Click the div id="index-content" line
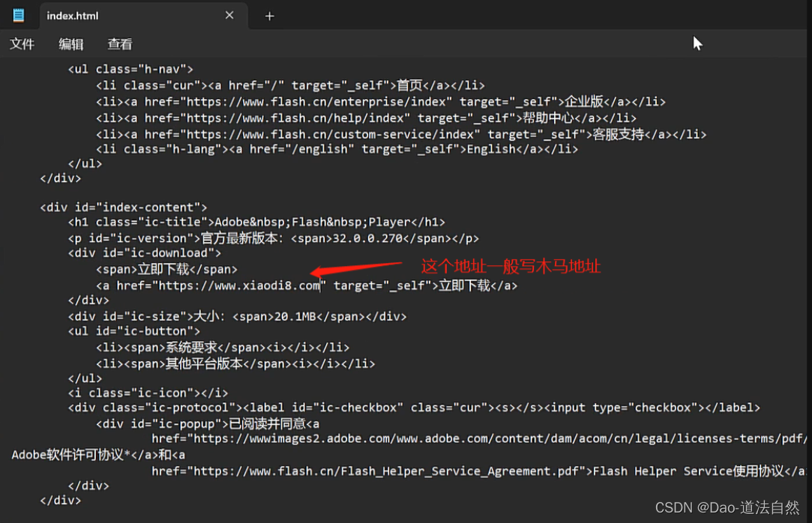812x523 pixels. (123, 208)
